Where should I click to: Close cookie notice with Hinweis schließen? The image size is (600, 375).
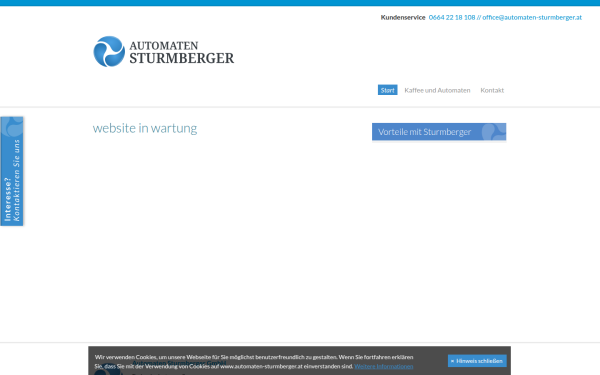click(477, 361)
